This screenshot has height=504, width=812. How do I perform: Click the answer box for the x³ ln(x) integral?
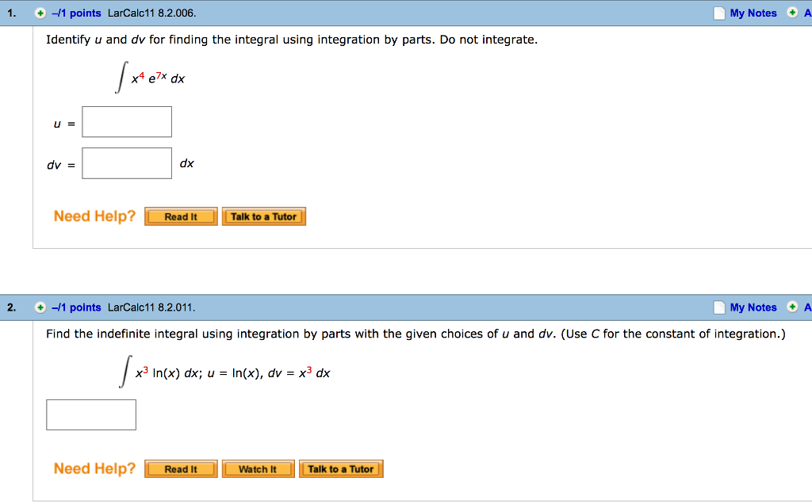pyautogui.click(x=91, y=414)
